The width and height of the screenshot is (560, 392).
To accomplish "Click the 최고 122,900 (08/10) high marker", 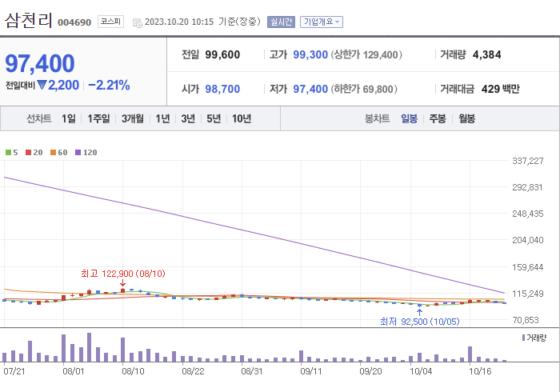I will [x=123, y=274].
